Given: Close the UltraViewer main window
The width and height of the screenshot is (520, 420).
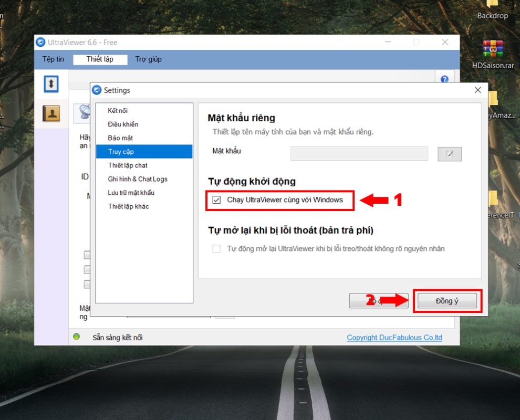Looking at the screenshot, I should coord(445,42).
